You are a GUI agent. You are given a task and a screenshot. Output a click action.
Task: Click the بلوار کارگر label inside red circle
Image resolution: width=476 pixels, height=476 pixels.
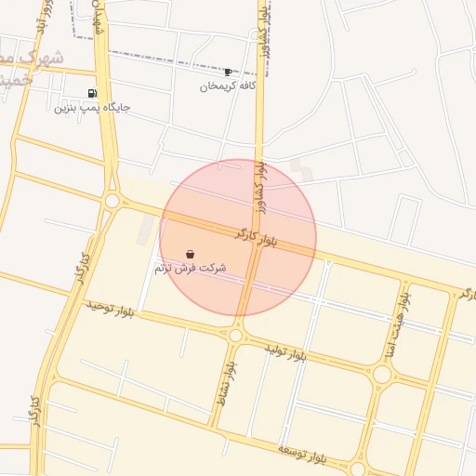(256, 239)
